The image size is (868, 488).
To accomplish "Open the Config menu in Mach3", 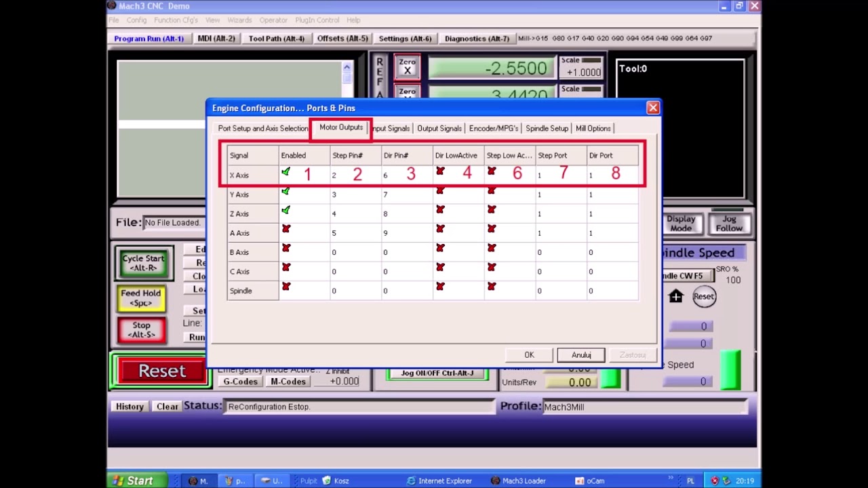I will pos(136,20).
